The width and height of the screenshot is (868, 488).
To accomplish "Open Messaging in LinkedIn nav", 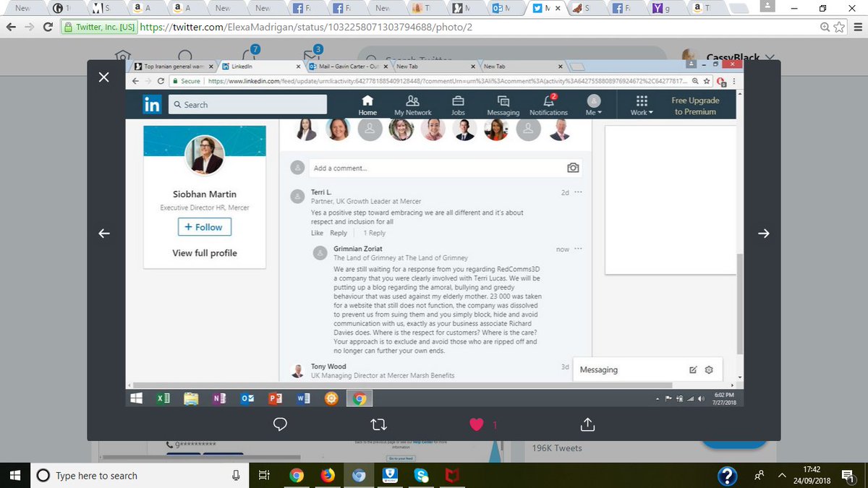I will [503, 106].
